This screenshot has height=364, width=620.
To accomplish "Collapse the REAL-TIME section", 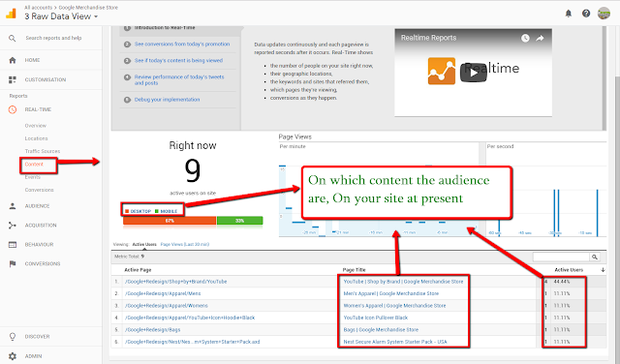I will [x=38, y=109].
